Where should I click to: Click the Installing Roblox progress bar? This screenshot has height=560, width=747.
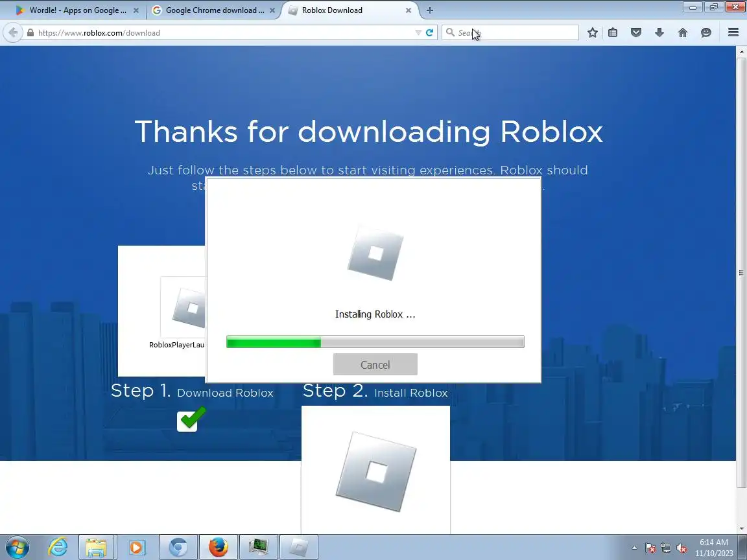point(375,342)
